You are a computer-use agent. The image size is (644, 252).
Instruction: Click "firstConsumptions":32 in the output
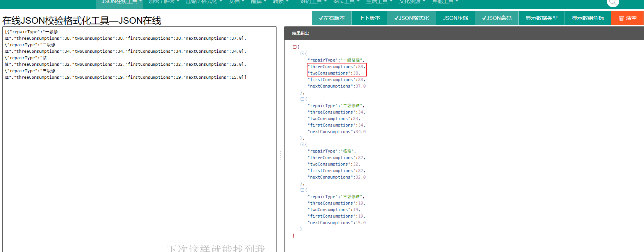point(337,171)
